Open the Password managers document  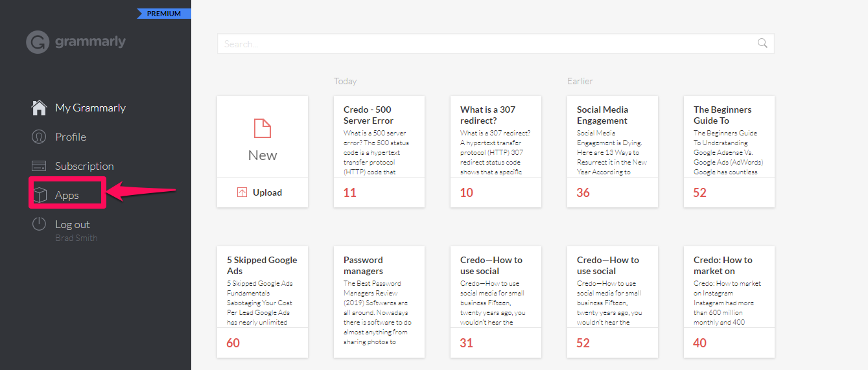click(379, 302)
